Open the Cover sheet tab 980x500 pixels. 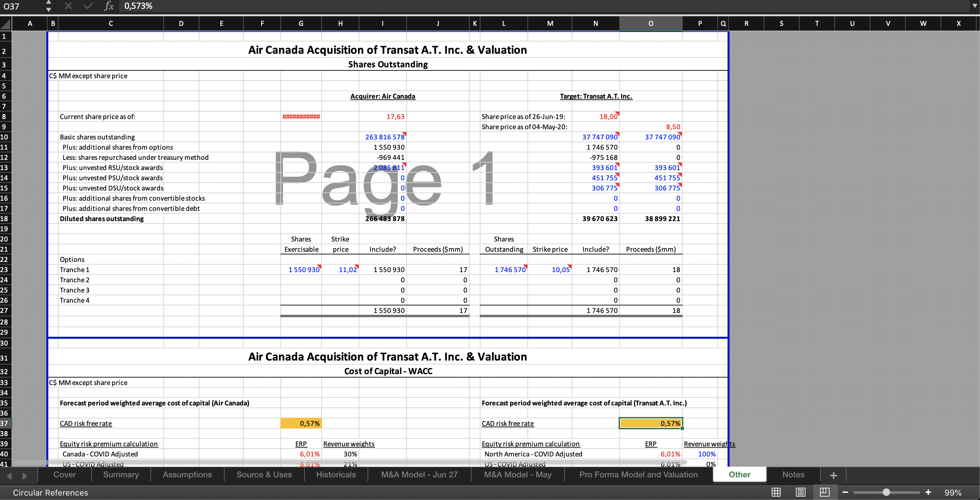click(65, 474)
